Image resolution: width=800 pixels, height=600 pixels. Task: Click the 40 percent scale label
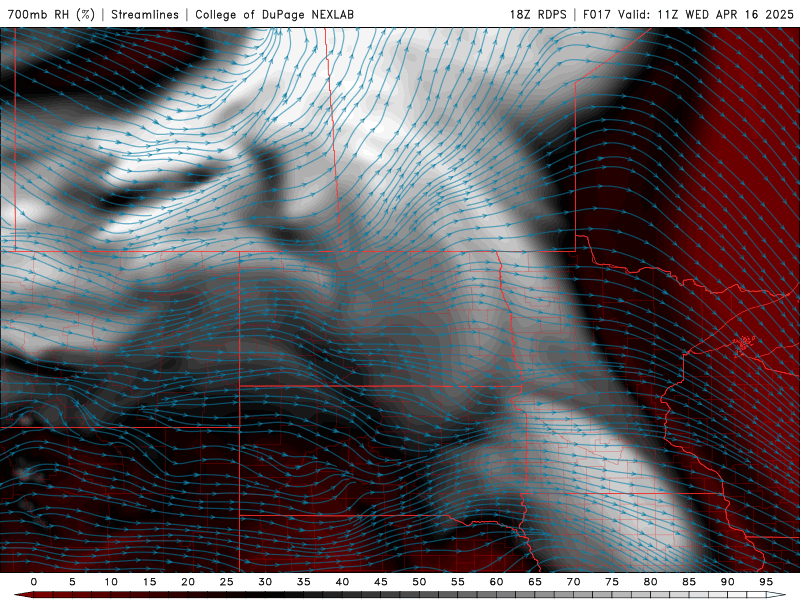click(342, 582)
